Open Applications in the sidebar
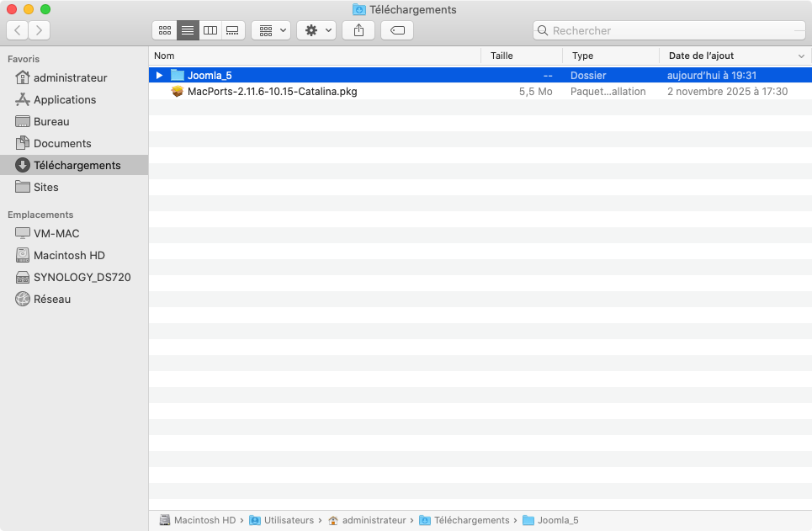 (x=65, y=99)
